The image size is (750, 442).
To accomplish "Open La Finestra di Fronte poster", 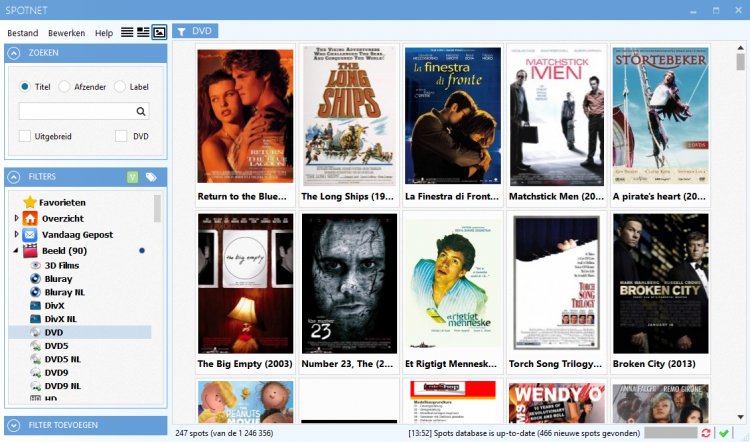I will [x=452, y=116].
